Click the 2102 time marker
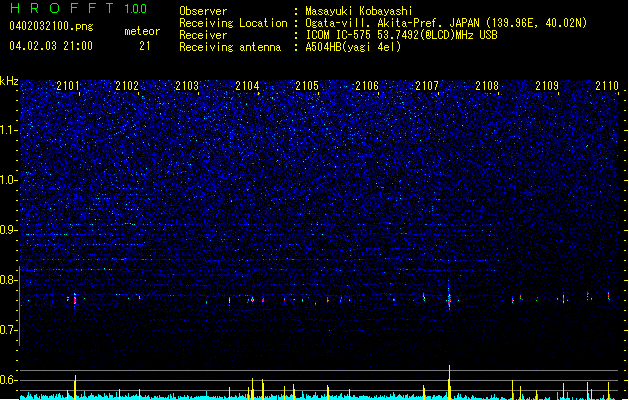The image size is (629, 400). 127,85
